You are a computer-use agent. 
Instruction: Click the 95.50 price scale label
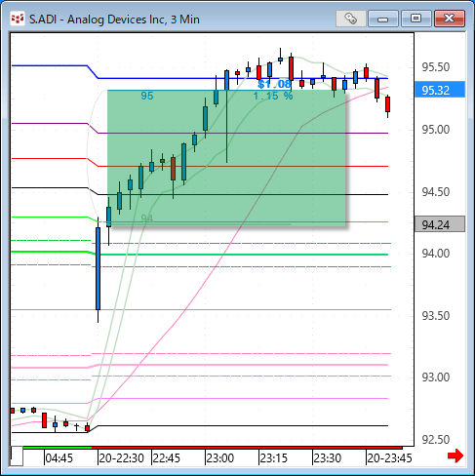tap(436, 67)
